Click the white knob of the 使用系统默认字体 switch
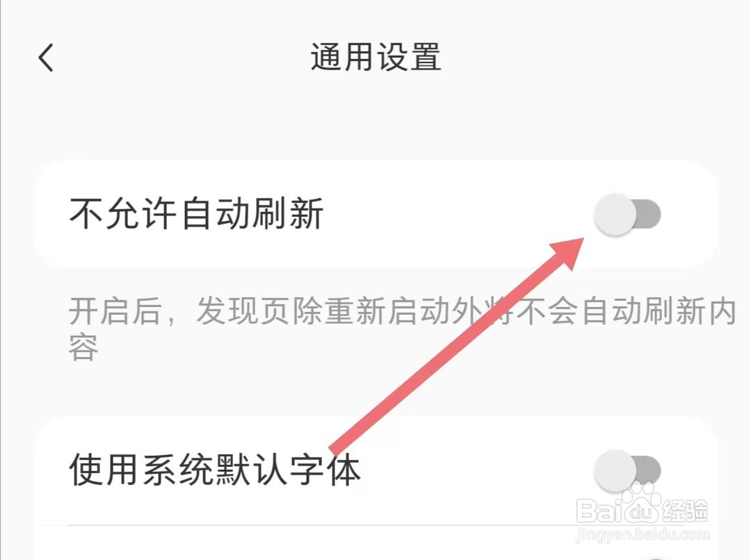Image resolution: width=751 pixels, height=560 pixels. 615,471
